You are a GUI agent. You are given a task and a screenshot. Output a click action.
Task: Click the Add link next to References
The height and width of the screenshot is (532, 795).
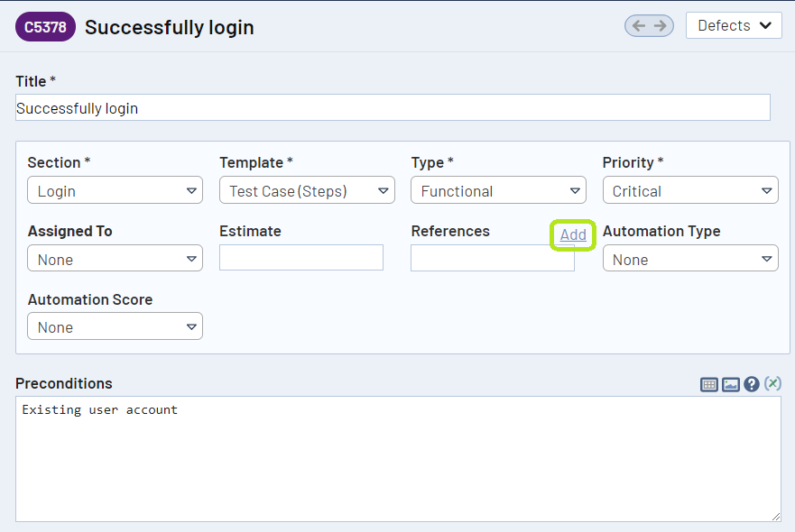click(x=573, y=235)
